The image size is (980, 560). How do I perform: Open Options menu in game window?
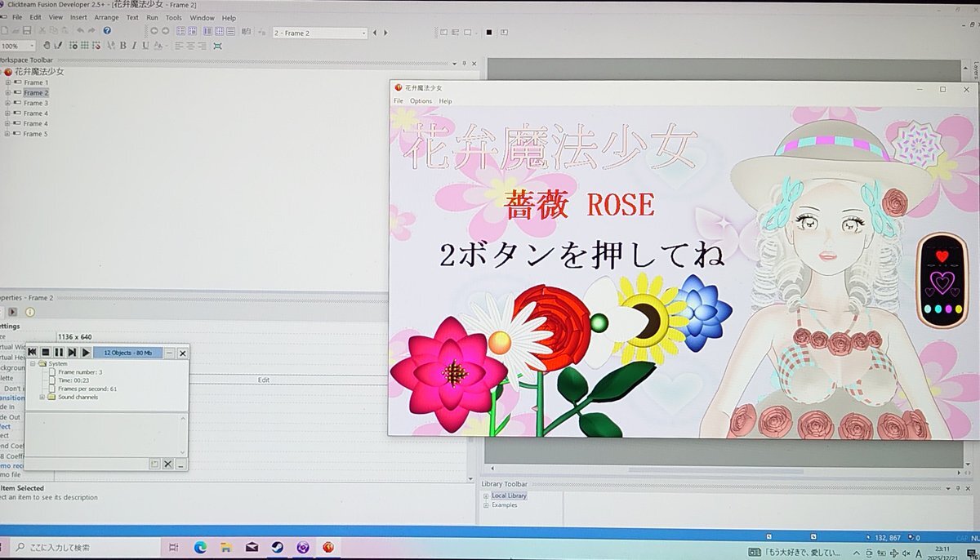(421, 101)
